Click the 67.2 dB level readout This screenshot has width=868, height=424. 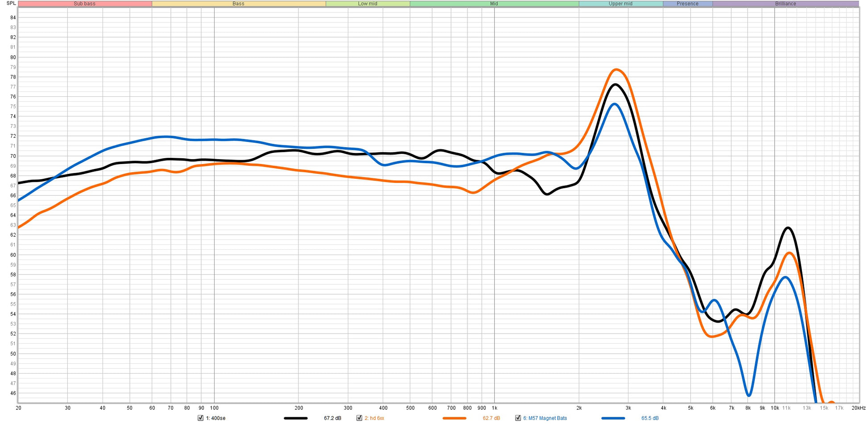[x=332, y=418]
